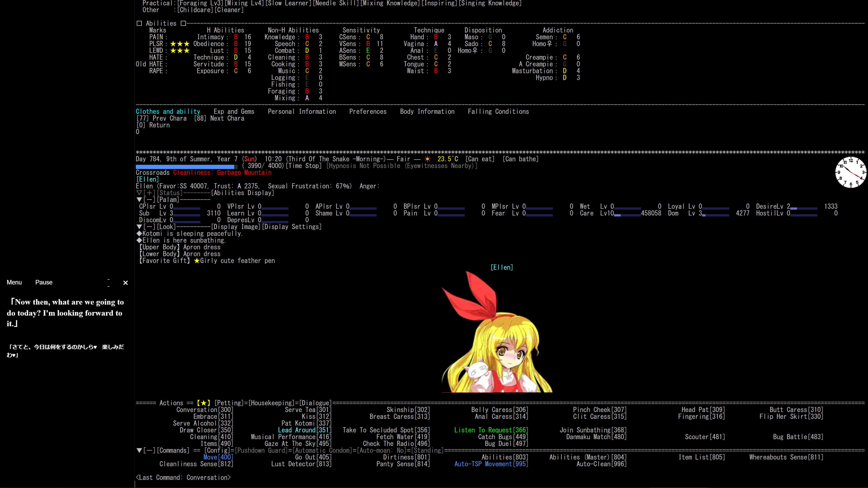This screenshot has width=868, height=488.
Task: Open Personal Information tab
Action: pyautogui.click(x=302, y=111)
